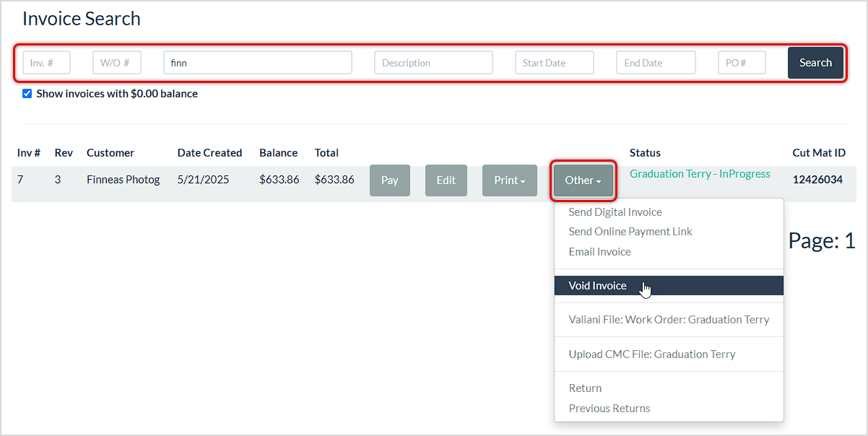The width and height of the screenshot is (868, 436).
Task: Click the Description search field
Action: point(433,63)
